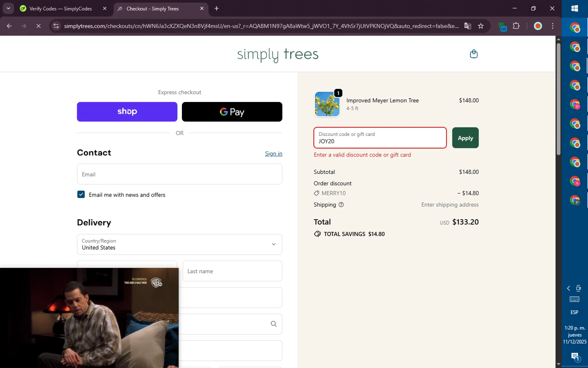Screen dimensions: 588x368
Task: Click the page vertical scrollbar thumb
Action: click(559, 99)
